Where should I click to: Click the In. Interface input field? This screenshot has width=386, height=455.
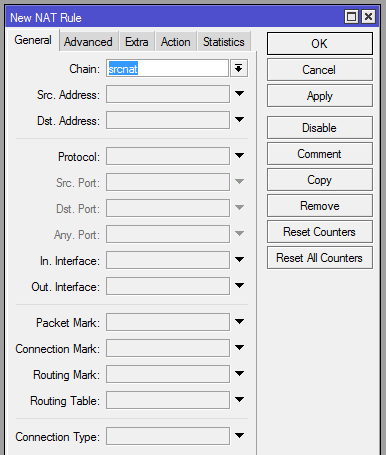coord(168,260)
